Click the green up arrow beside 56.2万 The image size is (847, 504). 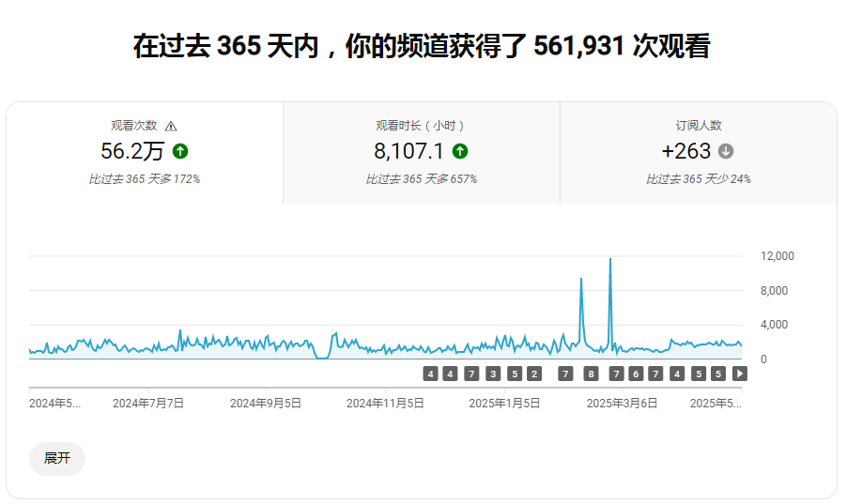coord(180,151)
